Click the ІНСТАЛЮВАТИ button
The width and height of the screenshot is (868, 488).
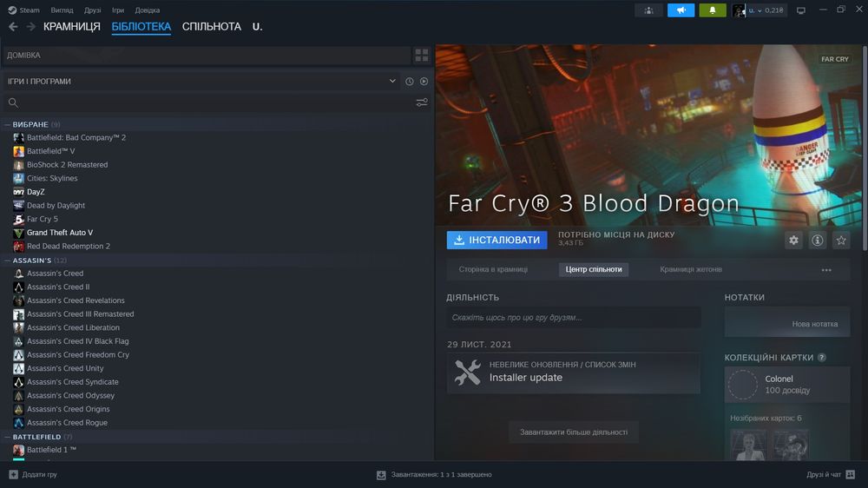497,240
